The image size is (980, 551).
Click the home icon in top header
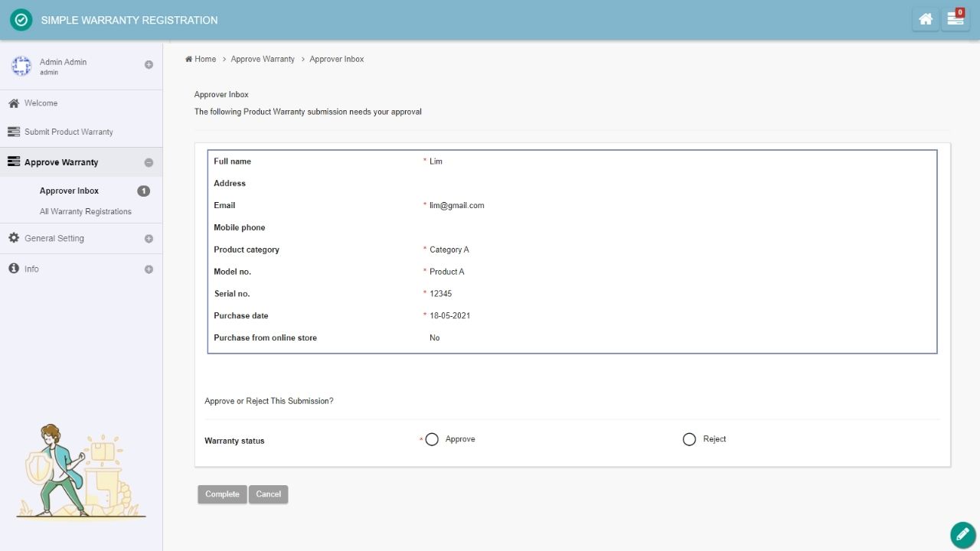[x=926, y=19]
